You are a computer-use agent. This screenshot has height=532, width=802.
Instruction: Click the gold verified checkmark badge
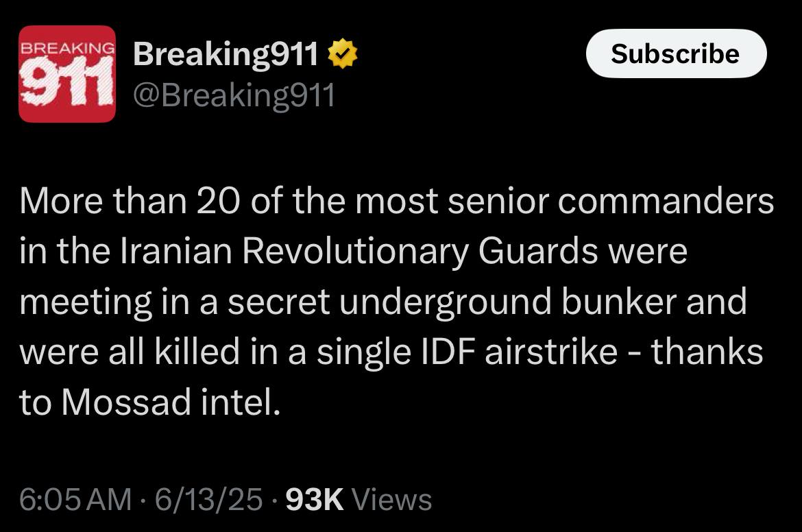tap(342, 53)
